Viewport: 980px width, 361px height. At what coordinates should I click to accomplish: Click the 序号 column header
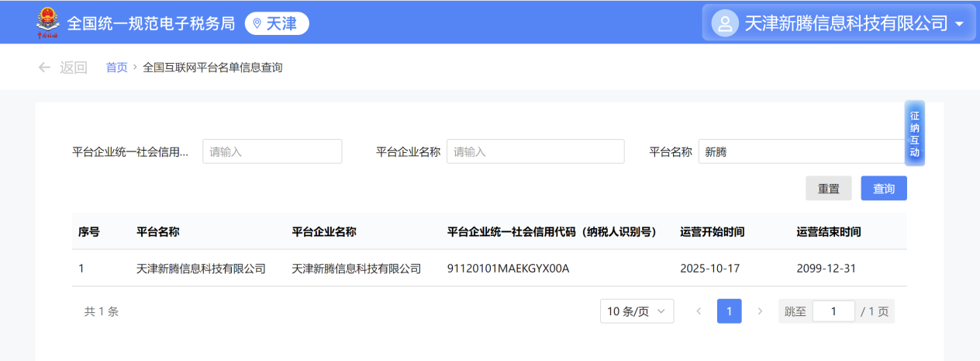tap(88, 231)
